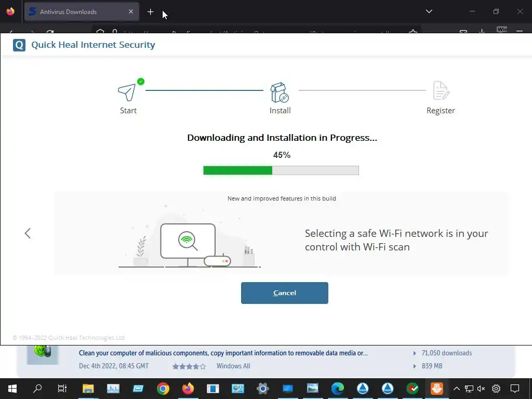This screenshot has height=399, width=532.
Task: Open Windows taskbar search
Action: tap(37, 389)
